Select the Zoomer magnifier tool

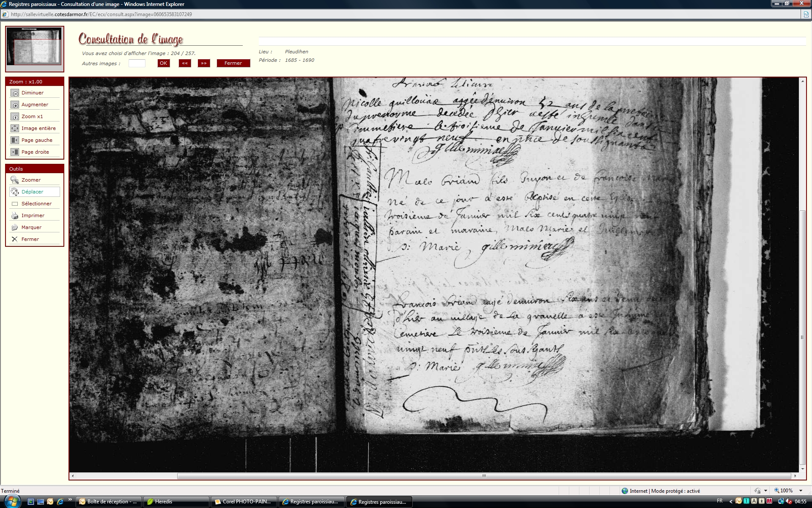pyautogui.click(x=15, y=180)
